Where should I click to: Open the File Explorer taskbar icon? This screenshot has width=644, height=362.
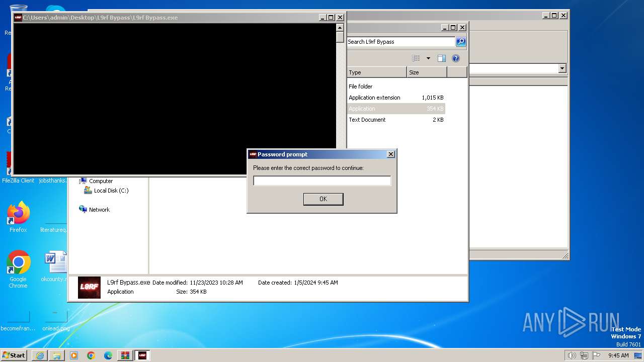(x=57, y=355)
